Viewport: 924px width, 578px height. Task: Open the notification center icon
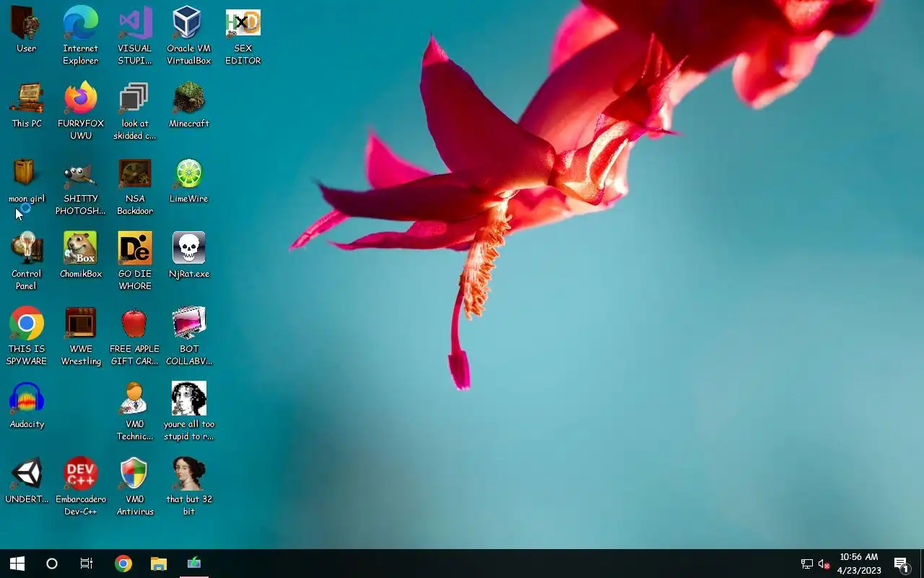[901, 564]
